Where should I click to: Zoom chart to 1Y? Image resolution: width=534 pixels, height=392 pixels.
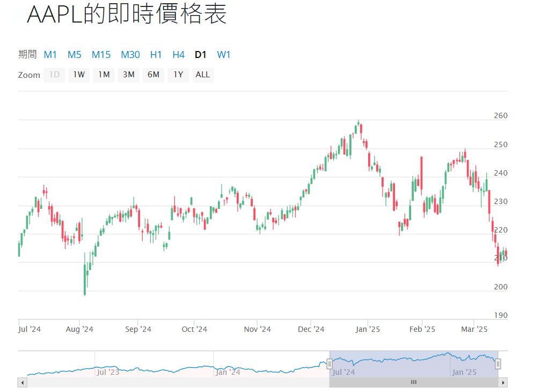coord(178,75)
